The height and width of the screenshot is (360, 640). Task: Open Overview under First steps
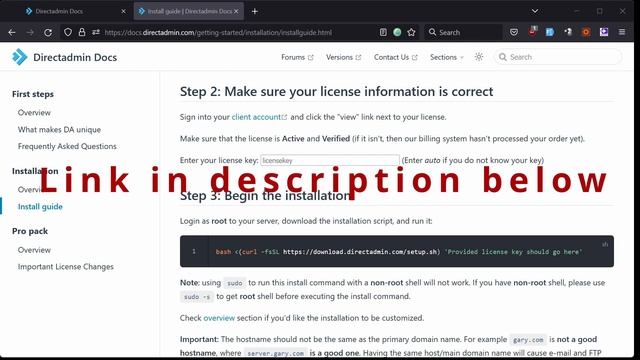click(34, 113)
